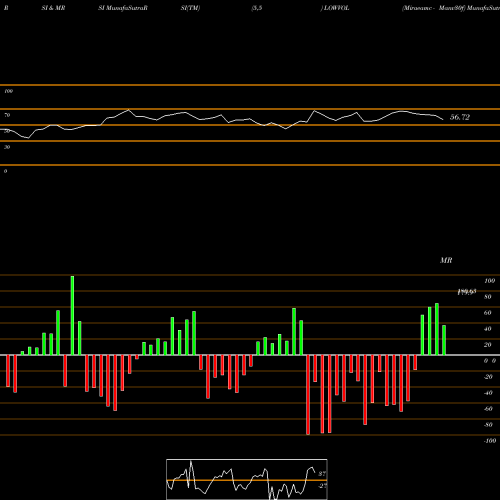Image resolution: width=500 pixels, height=500 pixels.
Task: Click the RSI scale label 70
Action: (7, 115)
